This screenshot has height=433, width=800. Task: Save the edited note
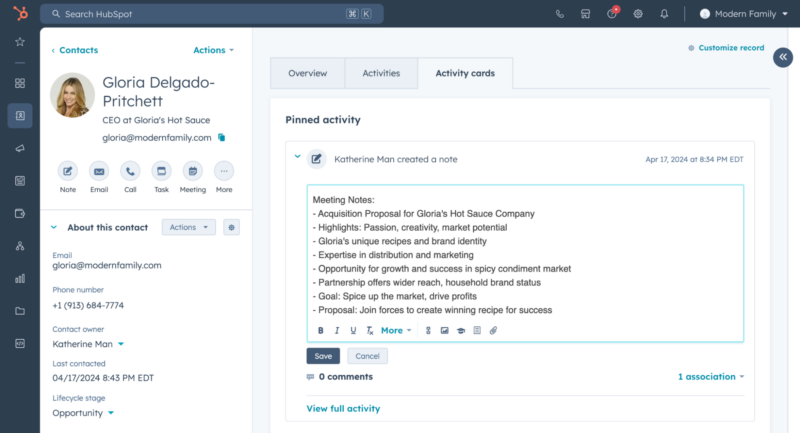[323, 356]
